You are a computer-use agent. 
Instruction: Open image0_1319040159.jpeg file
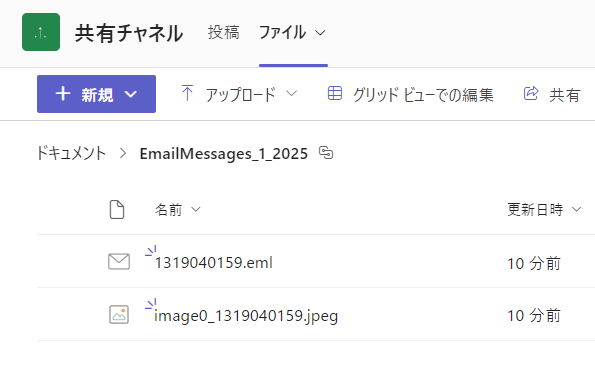pyautogui.click(x=246, y=316)
